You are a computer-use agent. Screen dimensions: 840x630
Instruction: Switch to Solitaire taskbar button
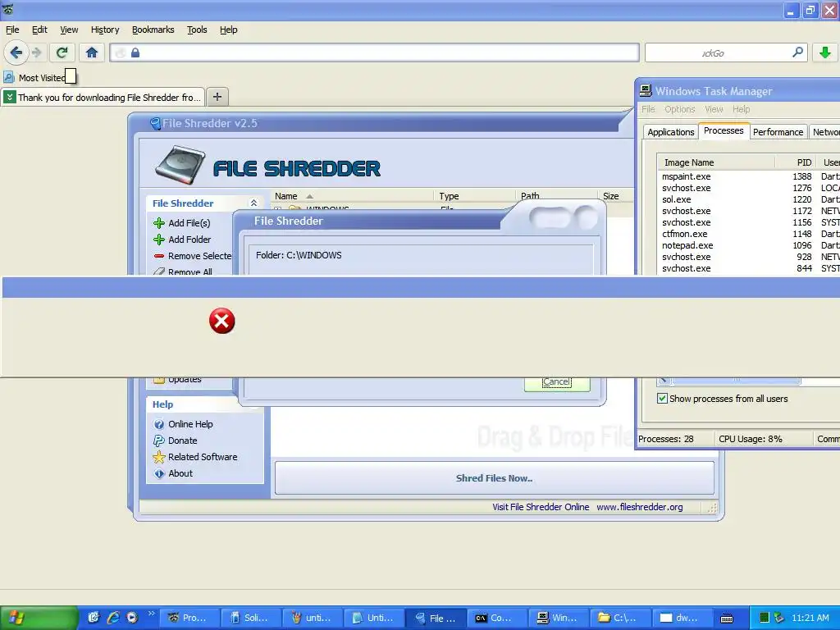pyautogui.click(x=249, y=618)
